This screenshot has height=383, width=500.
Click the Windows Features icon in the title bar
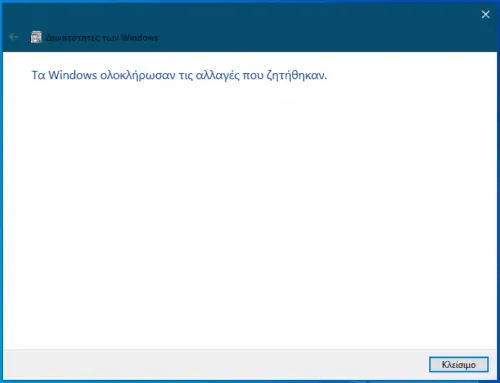point(36,37)
